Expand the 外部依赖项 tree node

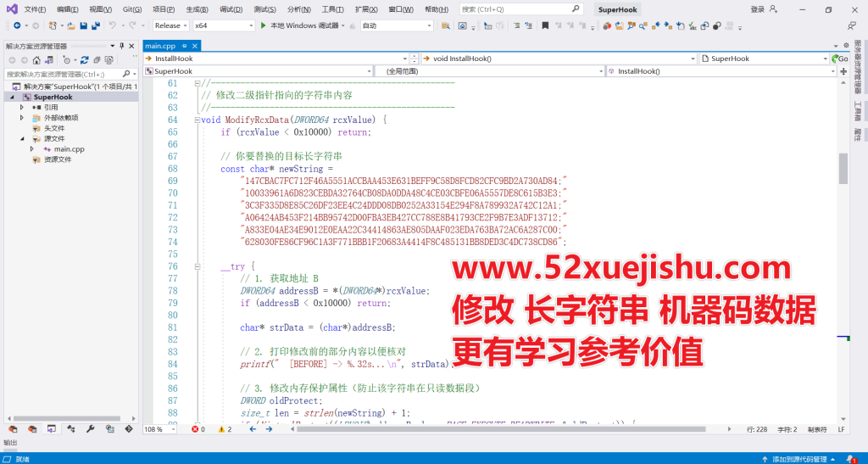coord(22,117)
